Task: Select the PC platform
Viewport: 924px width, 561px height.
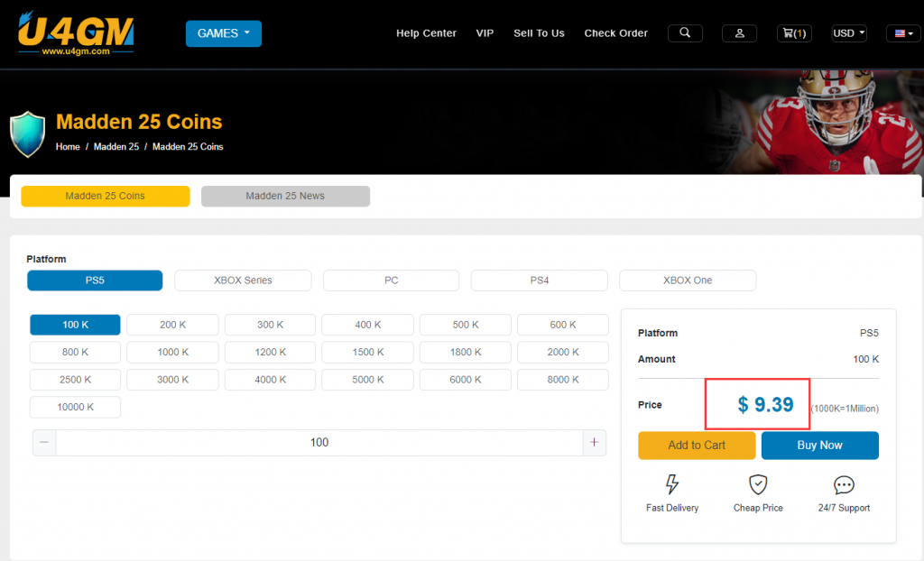Action: tap(392, 280)
